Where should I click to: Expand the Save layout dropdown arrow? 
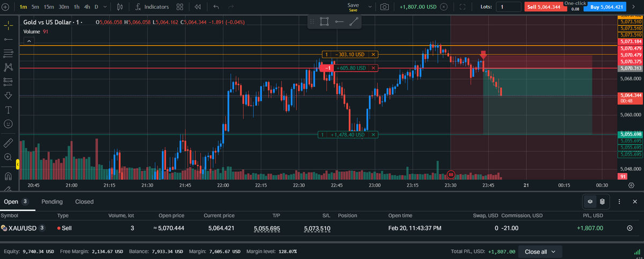369,7
